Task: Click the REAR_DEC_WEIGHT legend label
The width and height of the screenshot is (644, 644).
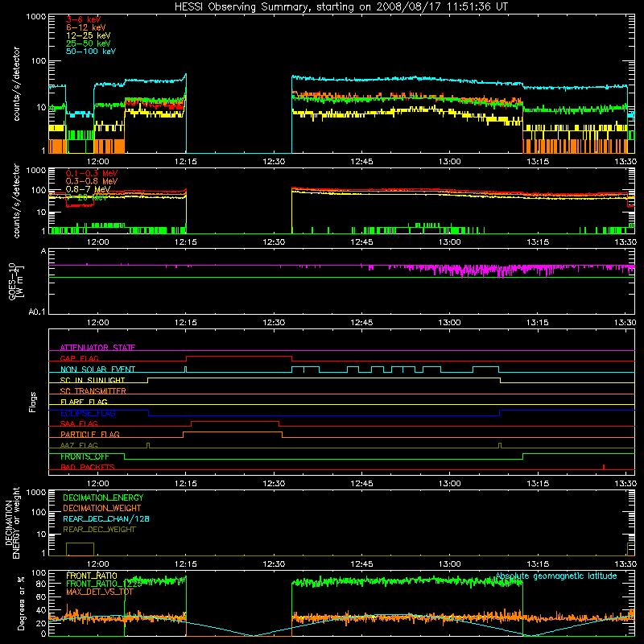Action: click(x=99, y=530)
